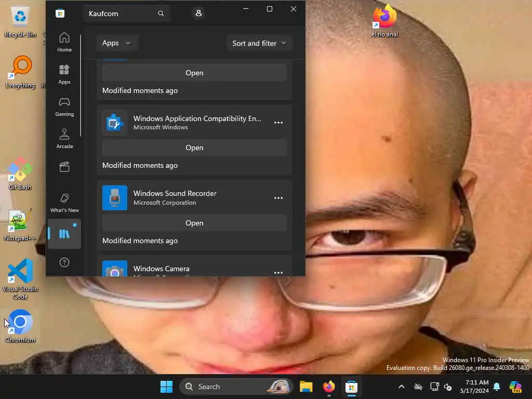Open Windows Sound Recorder app
Image resolution: width=532 pixels, height=399 pixels.
tap(194, 223)
